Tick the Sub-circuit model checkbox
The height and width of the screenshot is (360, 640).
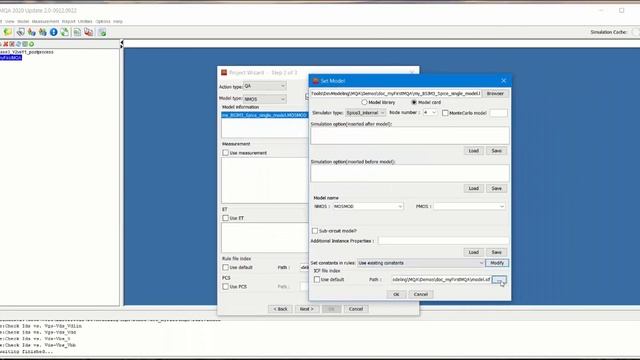315,231
